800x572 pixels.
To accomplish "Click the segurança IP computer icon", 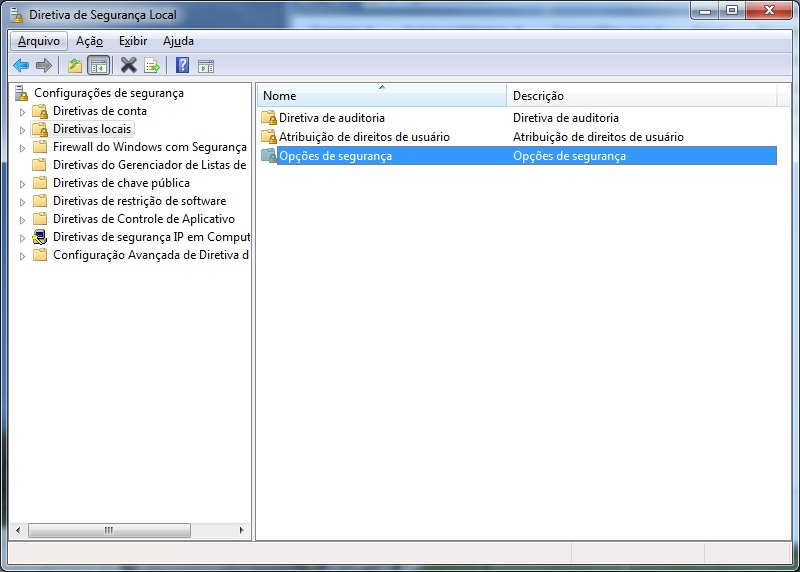I will point(40,237).
